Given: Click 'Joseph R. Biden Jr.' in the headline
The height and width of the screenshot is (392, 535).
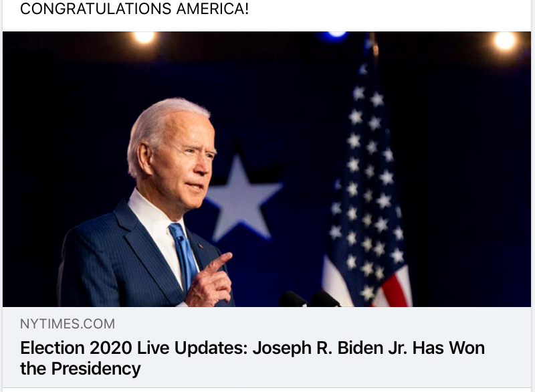Looking at the screenshot, I should point(330,349).
